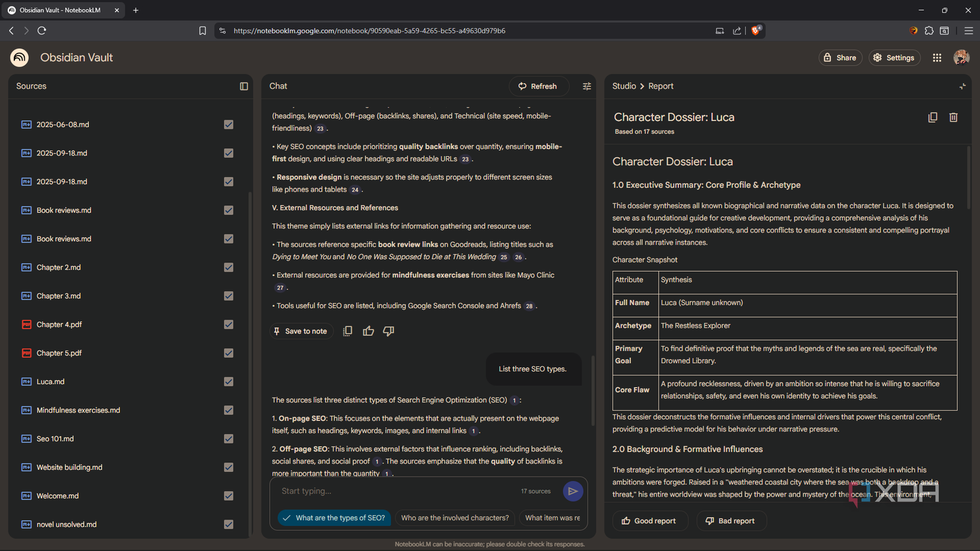Screen dimensions: 980x551
Task: Uncheck the Luca.md source
Action: coord(229,382)
